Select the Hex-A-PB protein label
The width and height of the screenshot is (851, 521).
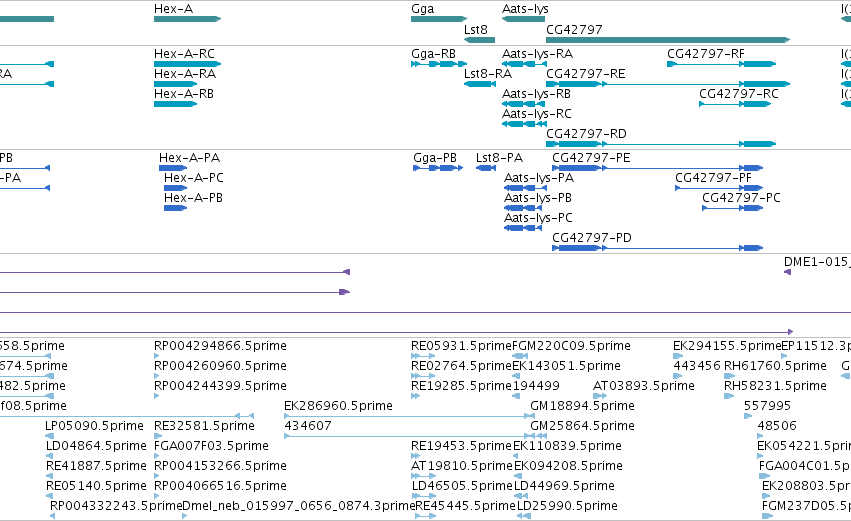click(193, 198)
